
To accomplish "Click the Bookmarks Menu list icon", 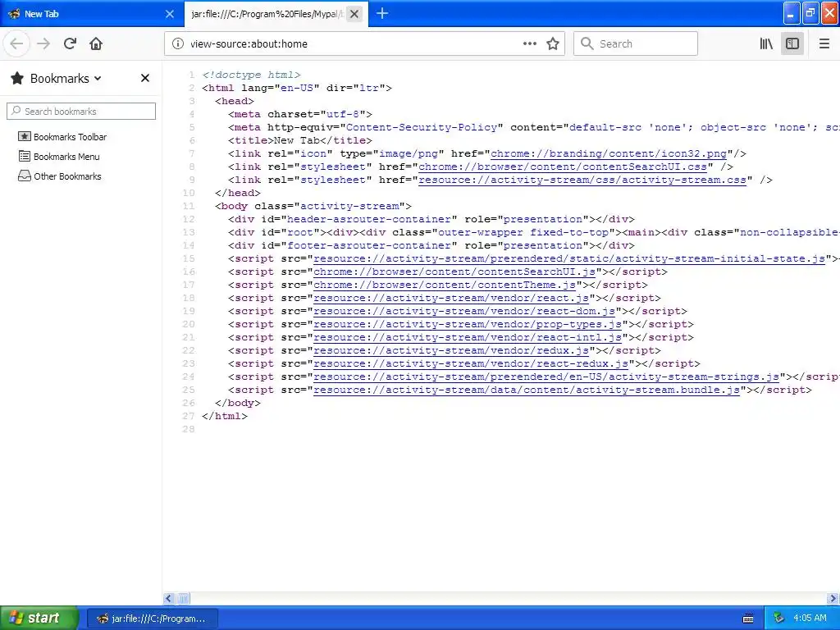I will 25,156.
